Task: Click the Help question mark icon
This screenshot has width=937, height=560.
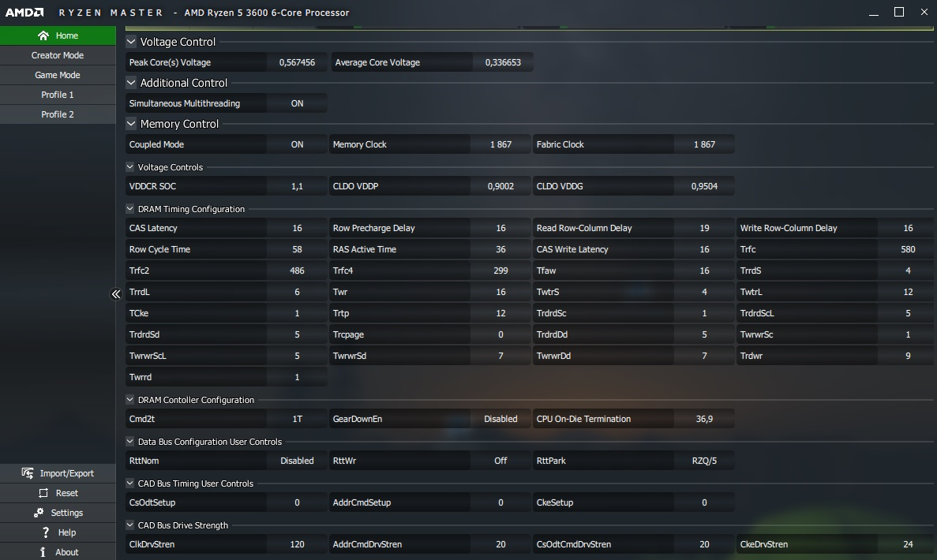Action: [46, 532]
